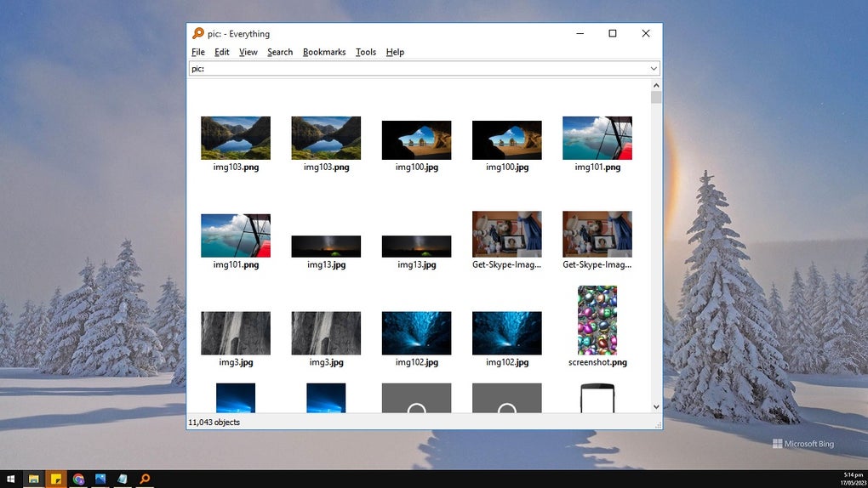The height and width of the screenshot is (488, 868).
Task: Click the Everything magnifier icon in title bar
Action: (198, 34)
